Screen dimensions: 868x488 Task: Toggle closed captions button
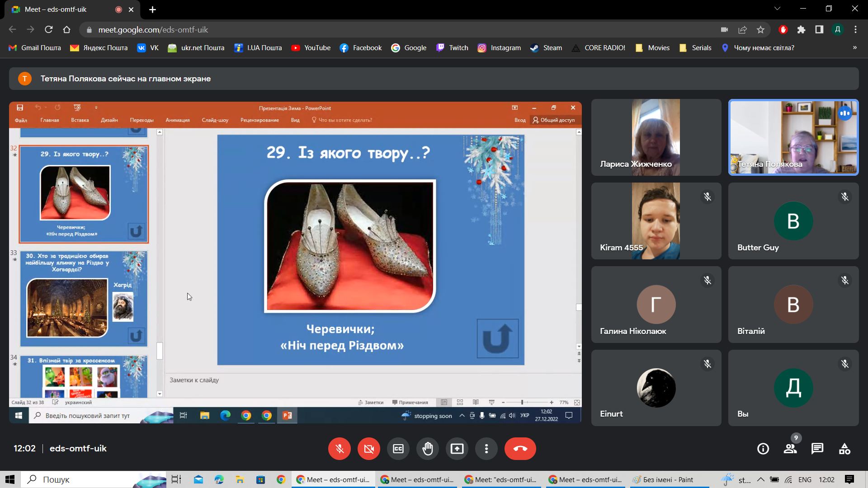[398, 449]
